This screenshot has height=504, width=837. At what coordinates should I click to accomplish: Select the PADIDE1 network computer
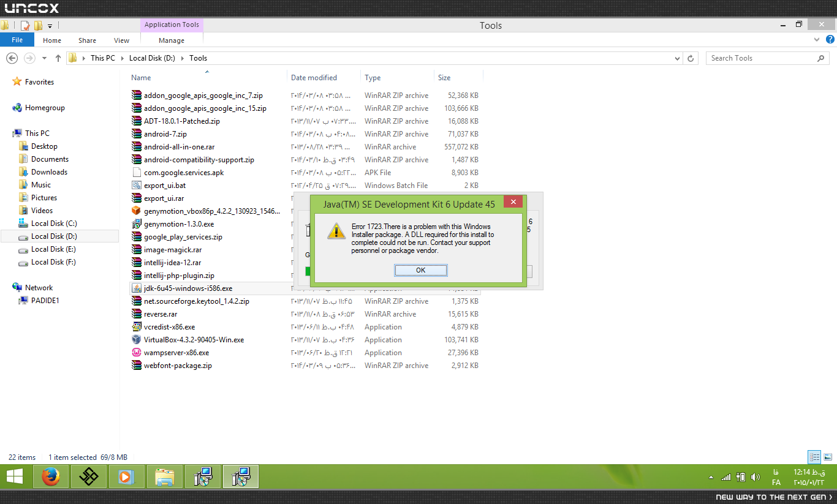tap(45, 301)
